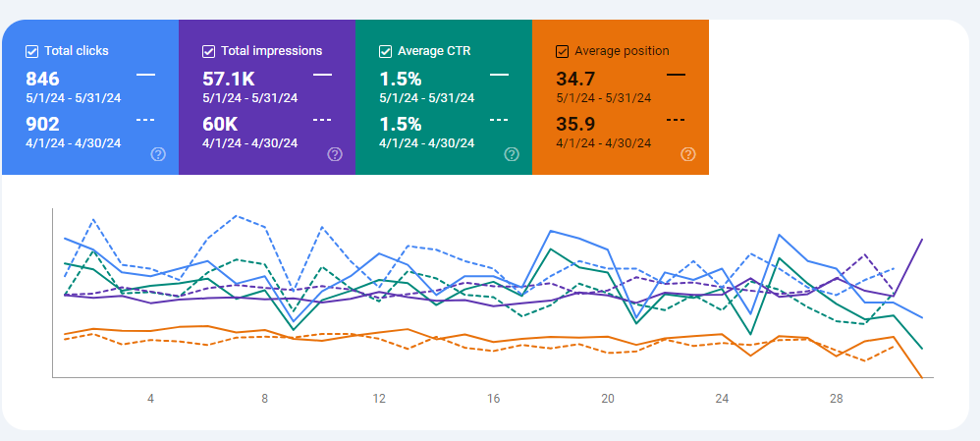Screen dimensions: 980x441
Task: Click dashed line legend beside 902 clicks
Action: 145,120
